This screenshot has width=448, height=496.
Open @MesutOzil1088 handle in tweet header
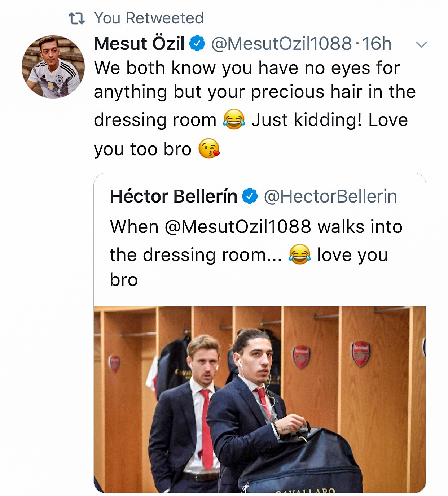(281, 44)
